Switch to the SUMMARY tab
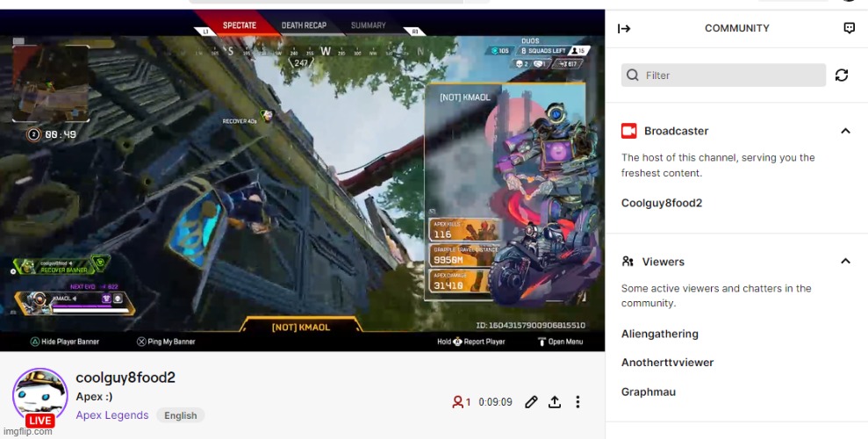Screen dimensions: 868x439 [x=368, y=25]
